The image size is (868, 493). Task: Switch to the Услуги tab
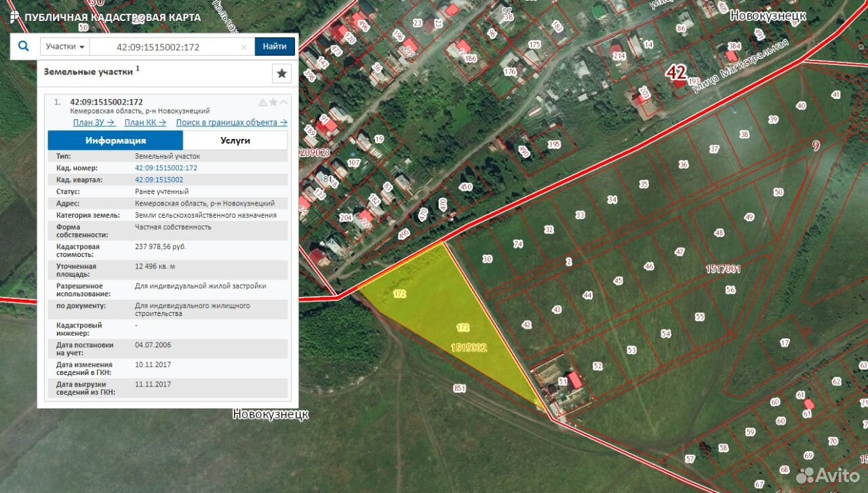tap(235, 140)
